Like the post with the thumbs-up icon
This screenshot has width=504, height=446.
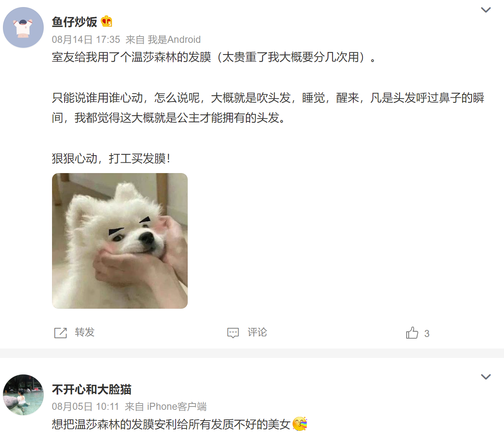click(412, 333)
